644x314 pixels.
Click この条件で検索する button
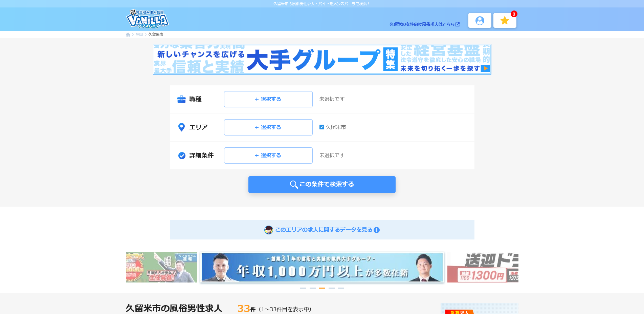tap(322, 185)
